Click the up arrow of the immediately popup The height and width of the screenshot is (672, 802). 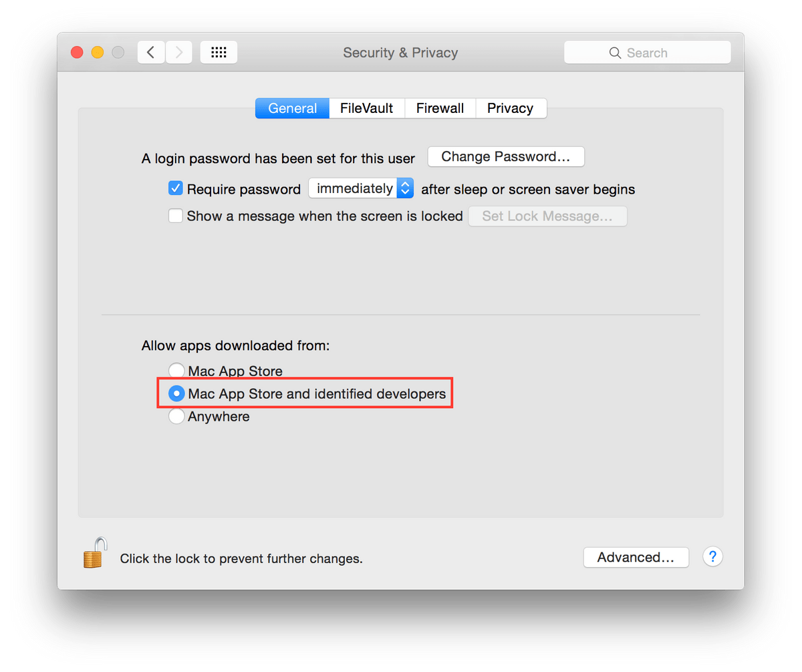click(406, 184)
